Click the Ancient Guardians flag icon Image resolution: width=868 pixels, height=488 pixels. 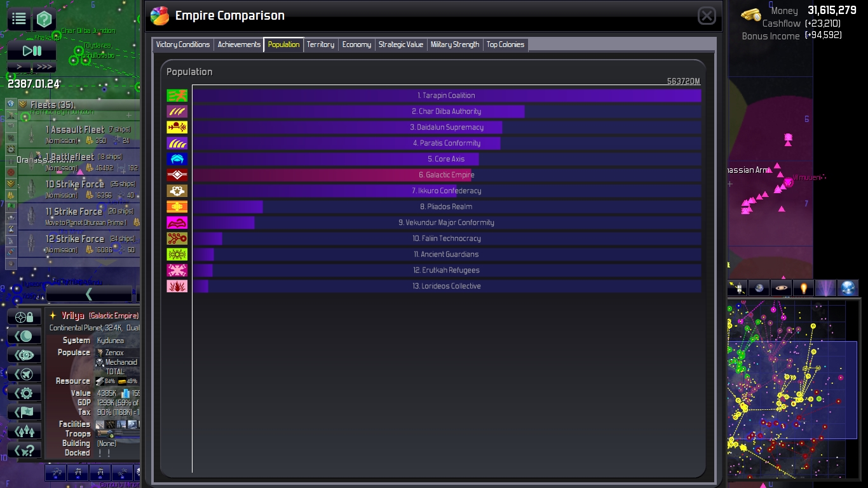[x=177, y=254]
